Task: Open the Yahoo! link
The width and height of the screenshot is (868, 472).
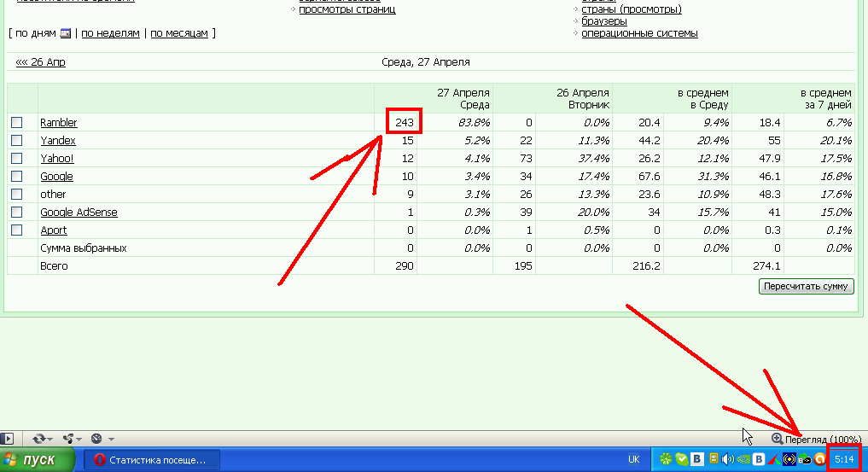Action: pyautogui.click(x=57, y=158)
